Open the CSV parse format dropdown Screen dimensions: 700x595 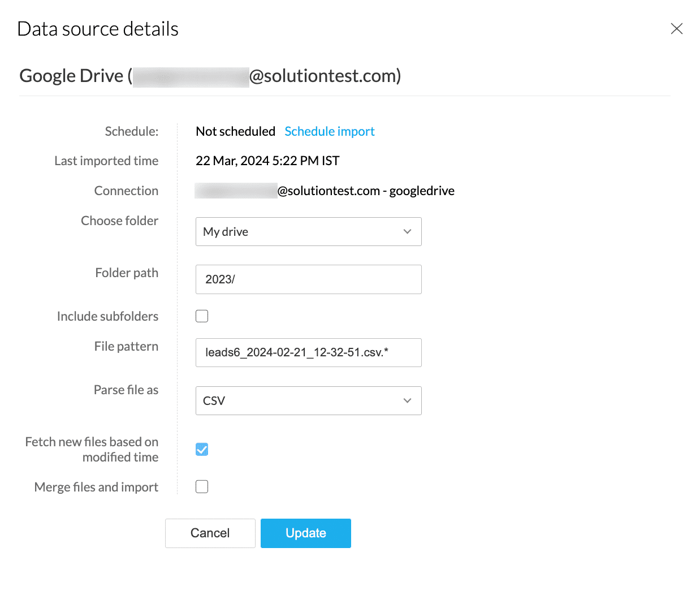coord(308,401)
